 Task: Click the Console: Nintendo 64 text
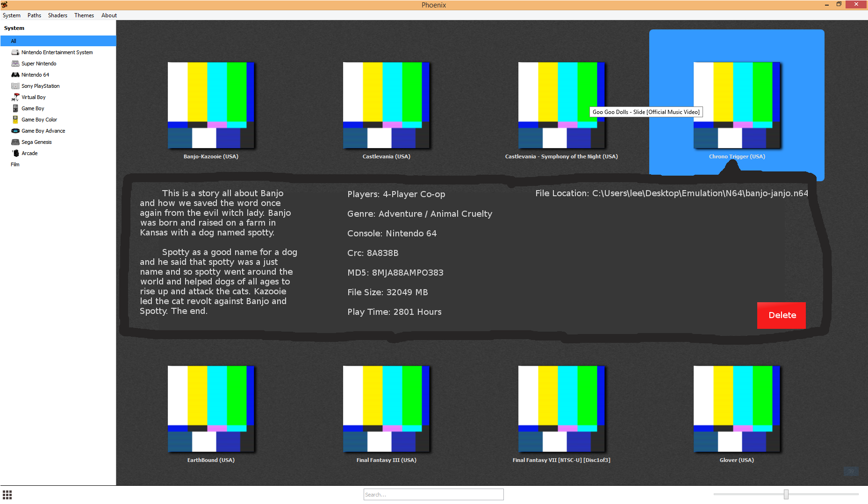coord(392,234)
